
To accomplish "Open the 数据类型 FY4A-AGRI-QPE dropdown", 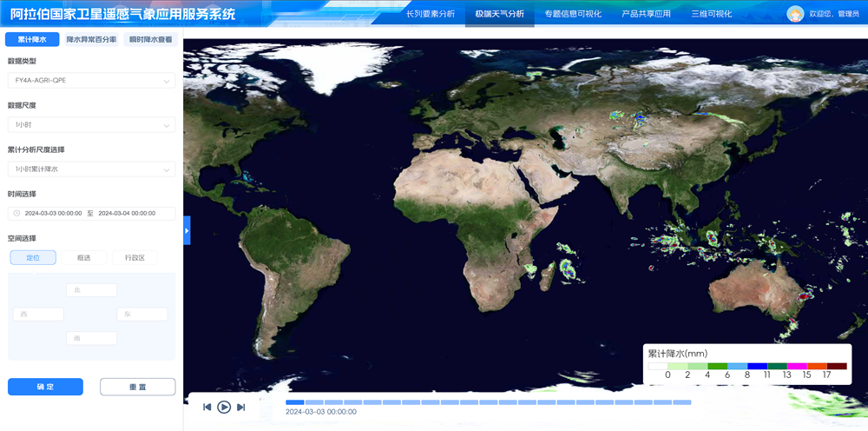I will tap(91, 81).
